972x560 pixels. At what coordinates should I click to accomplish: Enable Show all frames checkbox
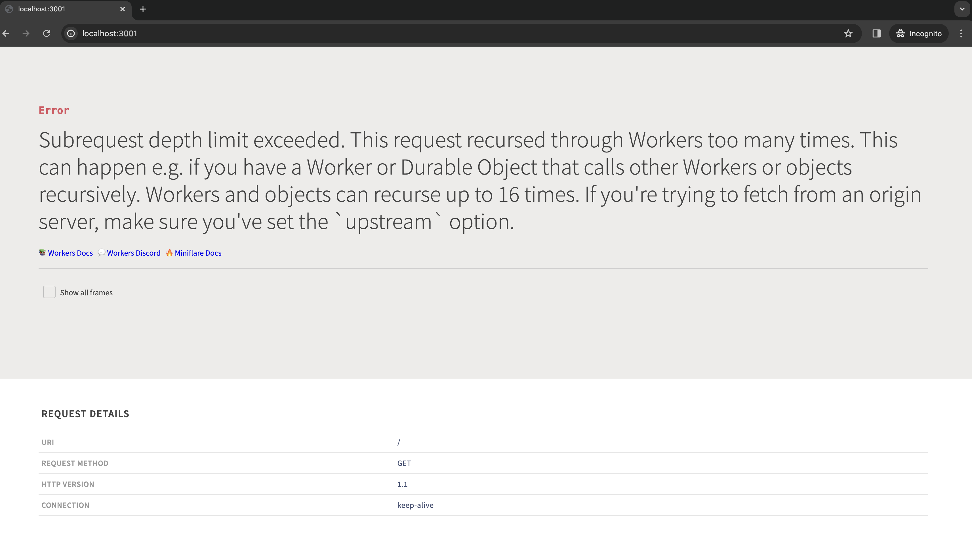coord(49,292)
